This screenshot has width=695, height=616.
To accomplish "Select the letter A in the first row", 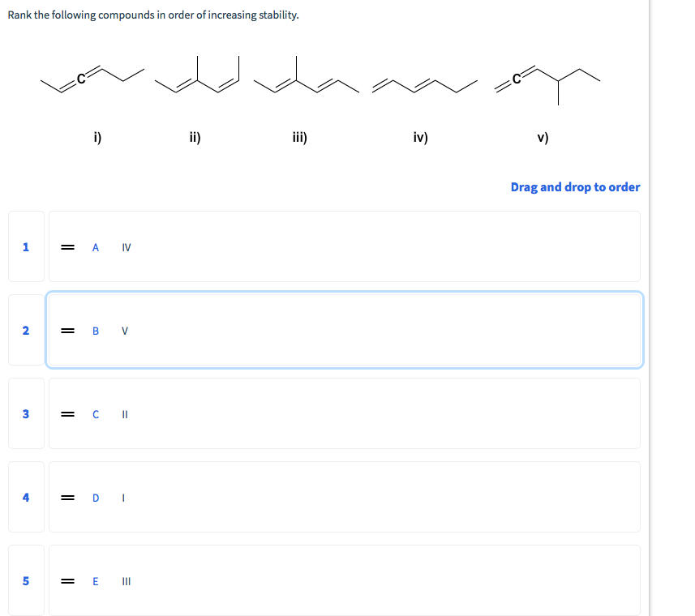I will (x=95, y=247).
